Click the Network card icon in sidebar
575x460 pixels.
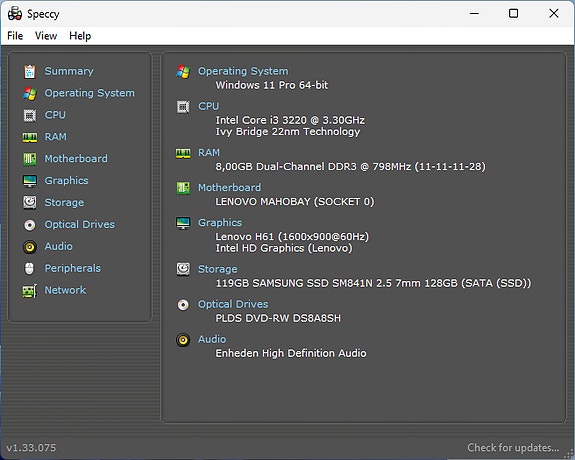[30, 291]
